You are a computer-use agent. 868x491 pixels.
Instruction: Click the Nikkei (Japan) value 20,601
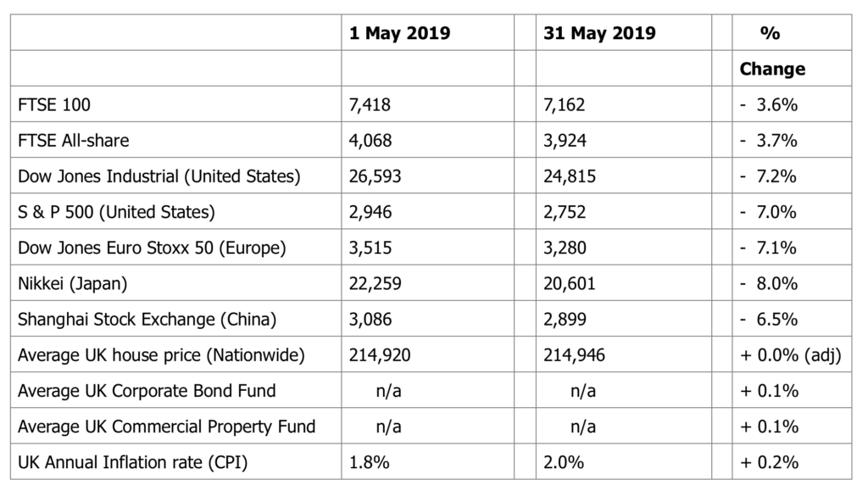click(x=569, y=284)
